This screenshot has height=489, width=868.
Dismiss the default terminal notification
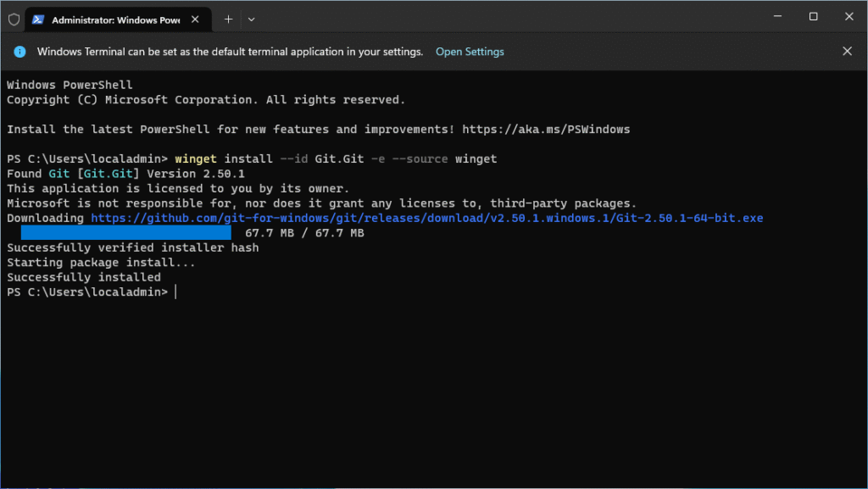tap(847, 52)
